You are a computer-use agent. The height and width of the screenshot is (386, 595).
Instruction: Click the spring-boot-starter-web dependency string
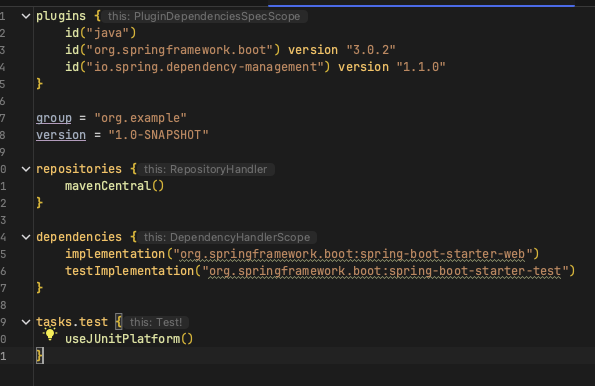[x=353, y=254]
